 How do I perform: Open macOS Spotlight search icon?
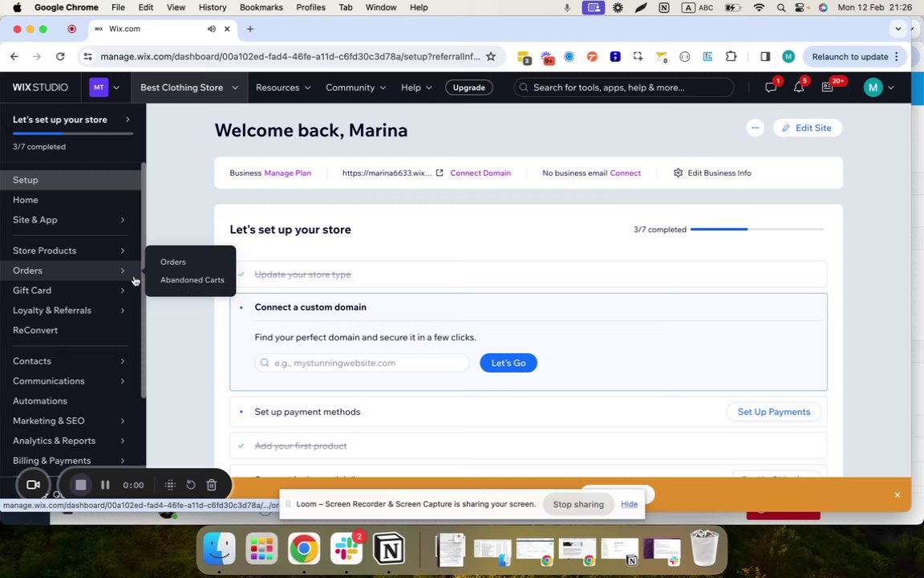tap(780, 8)
